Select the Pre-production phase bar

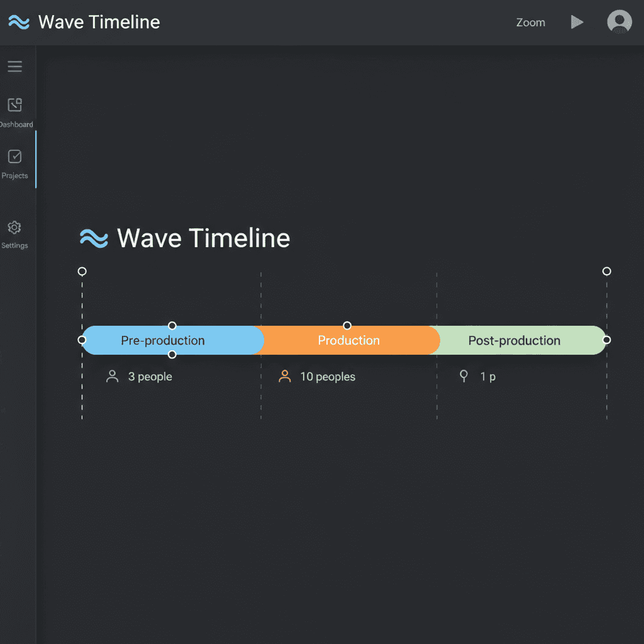163,340
